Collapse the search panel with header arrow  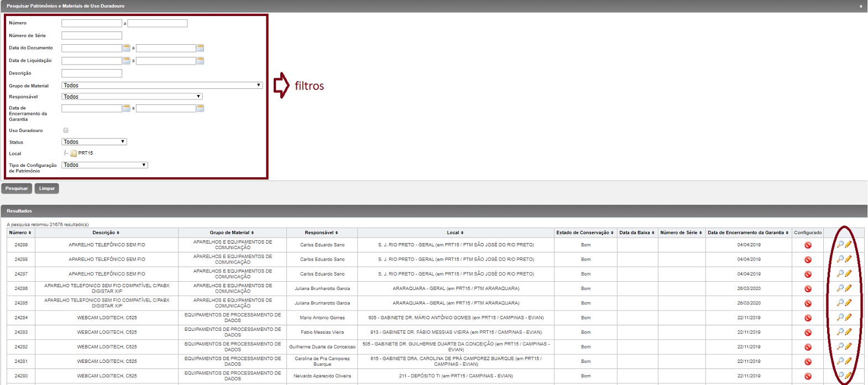point(860,6)
